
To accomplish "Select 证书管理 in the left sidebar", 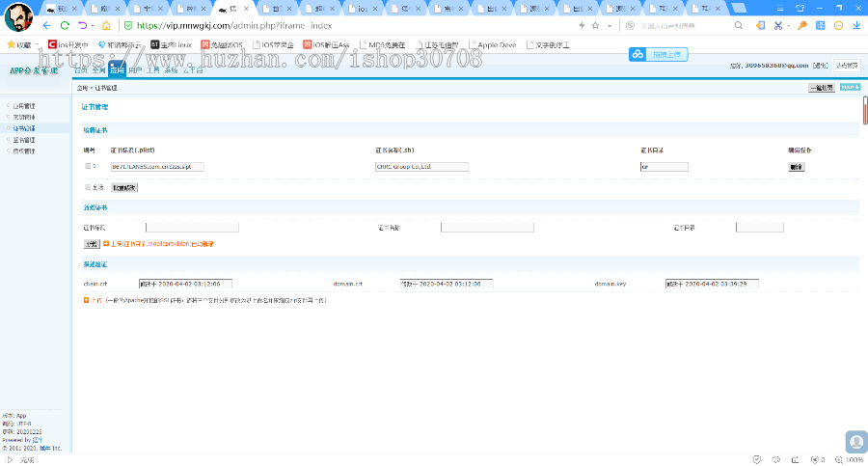I will tap(24, 128).
